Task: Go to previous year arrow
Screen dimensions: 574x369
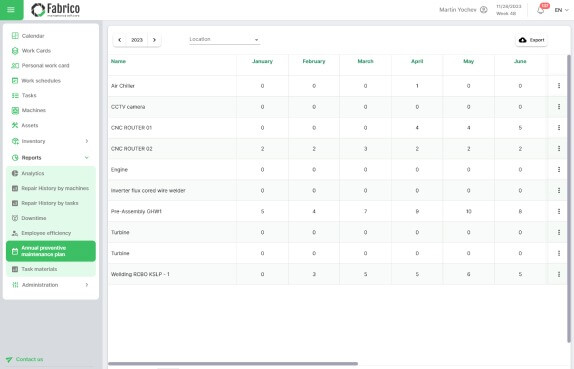Action: point(120,40)
